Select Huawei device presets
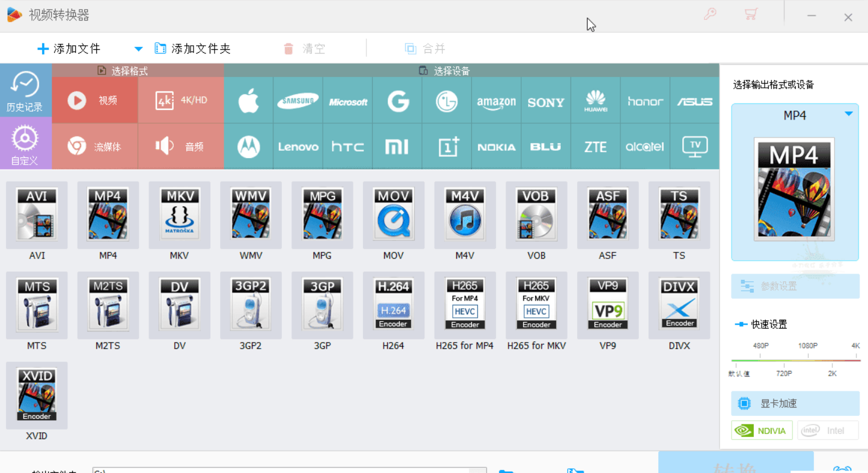 (596, 100)
